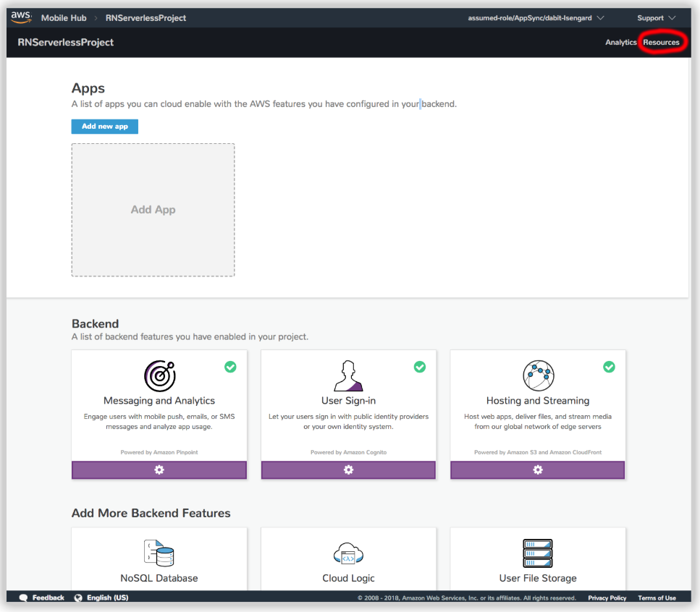Open Messaging and Analytics settings gear
Image resolution: width=700 pixels, height=612 pixels.
tap(159, 469)
